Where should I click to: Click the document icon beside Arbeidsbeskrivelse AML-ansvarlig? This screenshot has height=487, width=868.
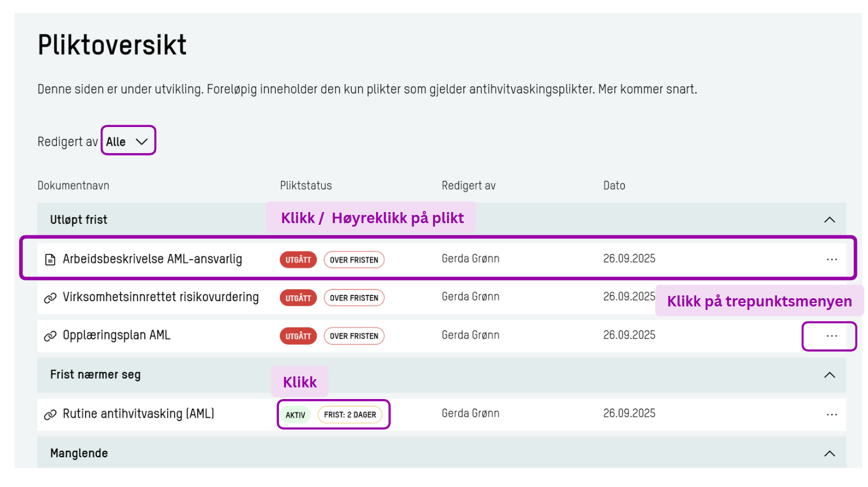(50, 259)
